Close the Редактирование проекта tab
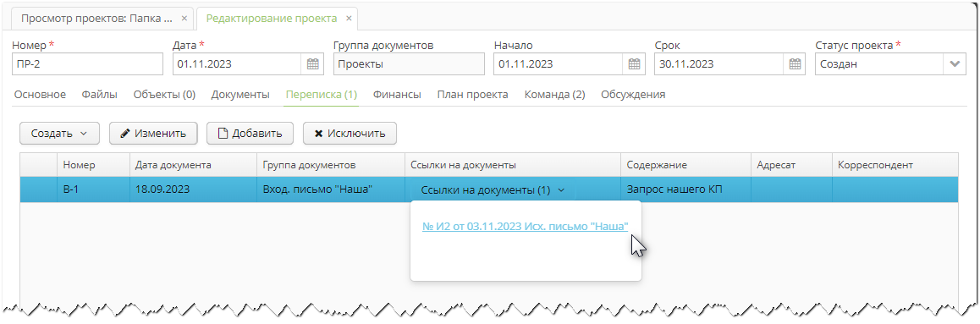The image size is (980, 324). (349, 18)
